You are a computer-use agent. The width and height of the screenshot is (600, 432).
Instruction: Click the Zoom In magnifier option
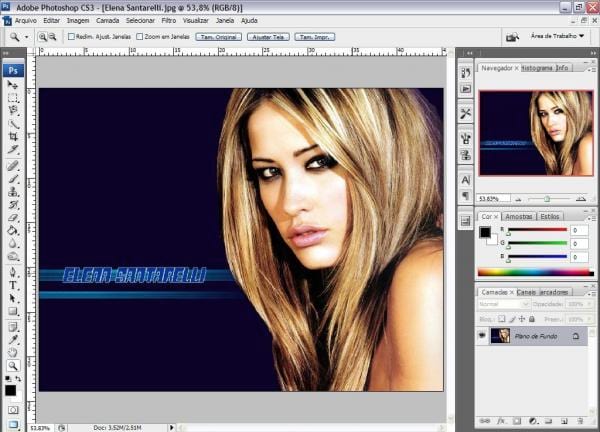point(42,37)
